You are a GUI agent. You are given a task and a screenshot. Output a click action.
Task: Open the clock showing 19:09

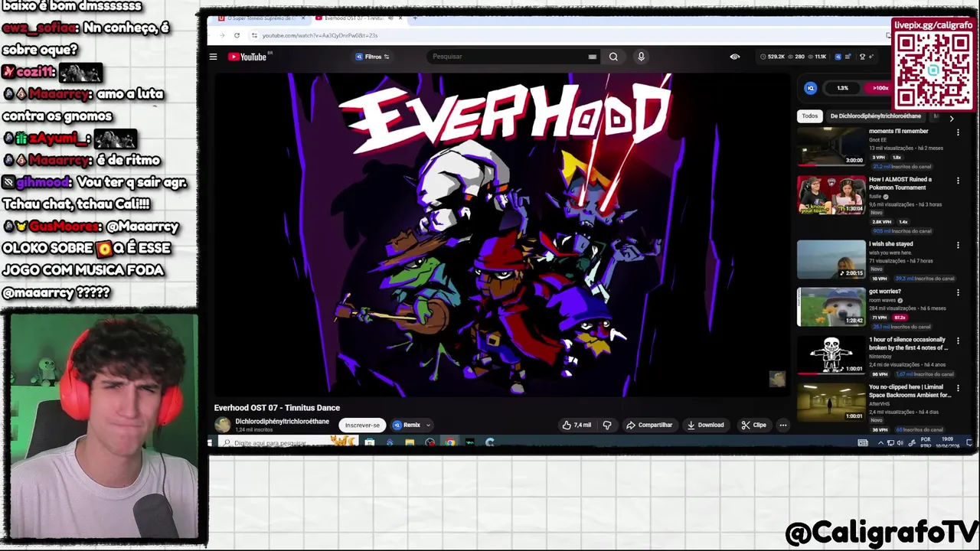point(949,442)
